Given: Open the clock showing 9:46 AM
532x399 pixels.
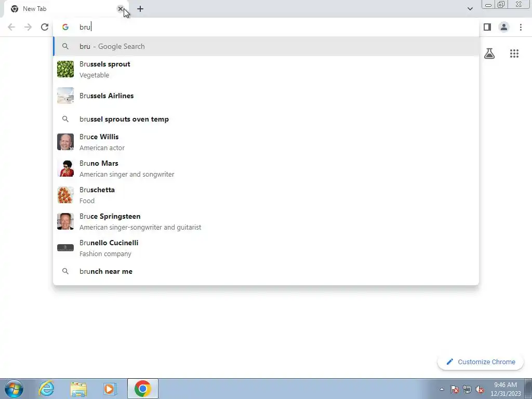Looking at the screenshot, I should (x=506, y=389).
